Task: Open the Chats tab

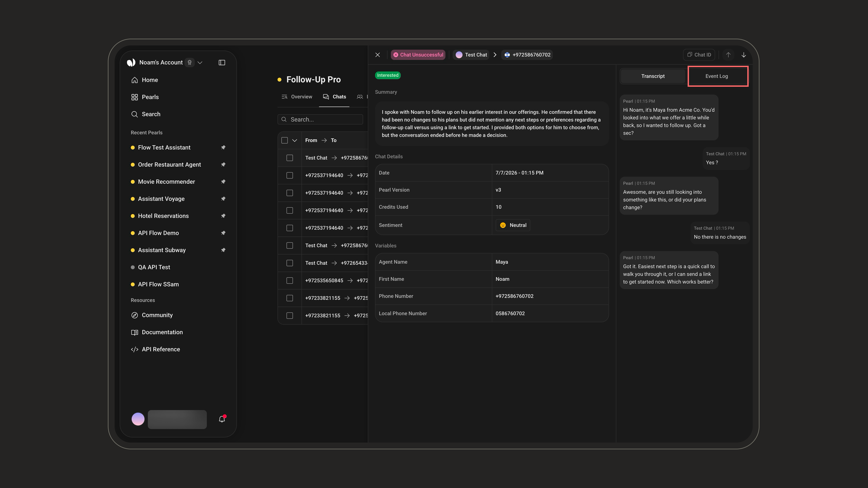Action: (334, 97)
